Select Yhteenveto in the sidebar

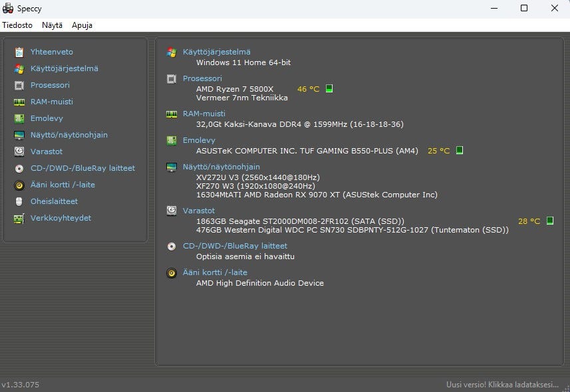click(x=52, y=52)
